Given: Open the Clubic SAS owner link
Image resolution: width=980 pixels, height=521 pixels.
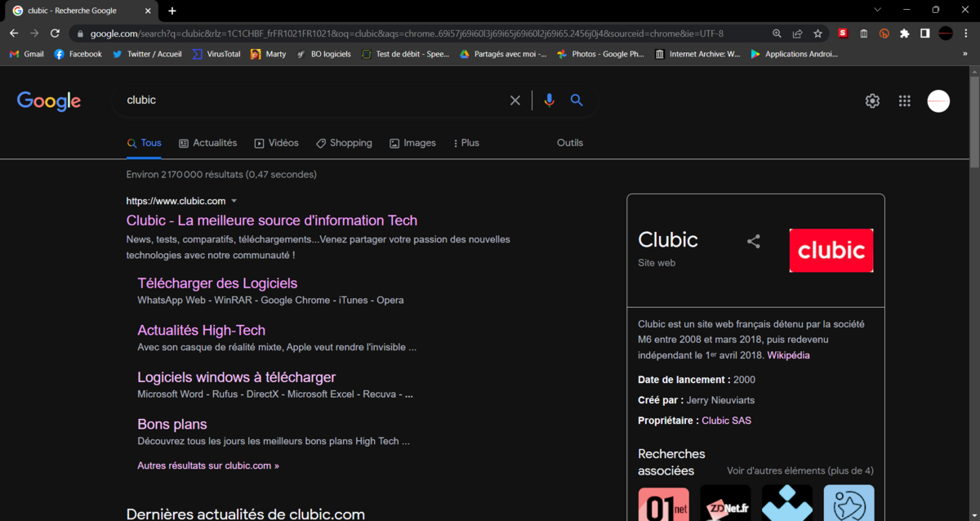Looking at the screenshot, I should 727,421.
